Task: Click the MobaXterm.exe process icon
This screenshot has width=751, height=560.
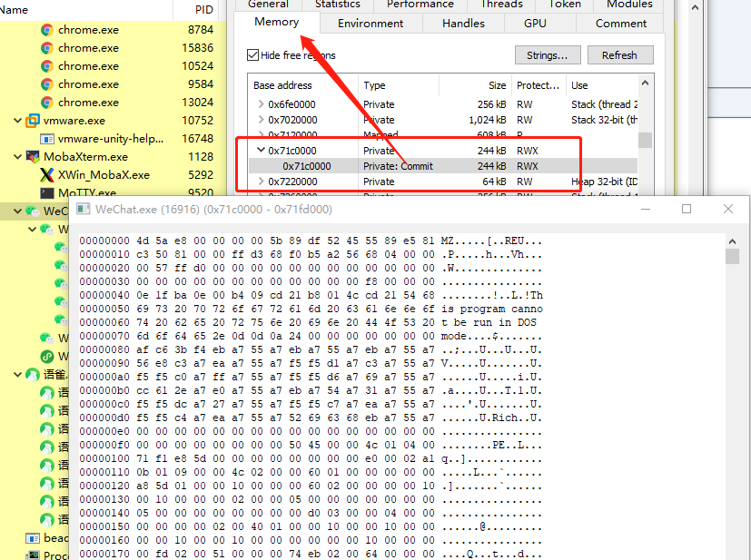Action: tap(33, 156)
